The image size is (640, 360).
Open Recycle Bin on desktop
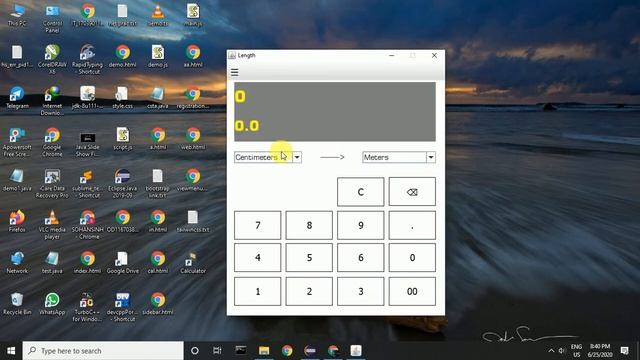[17, 304]
